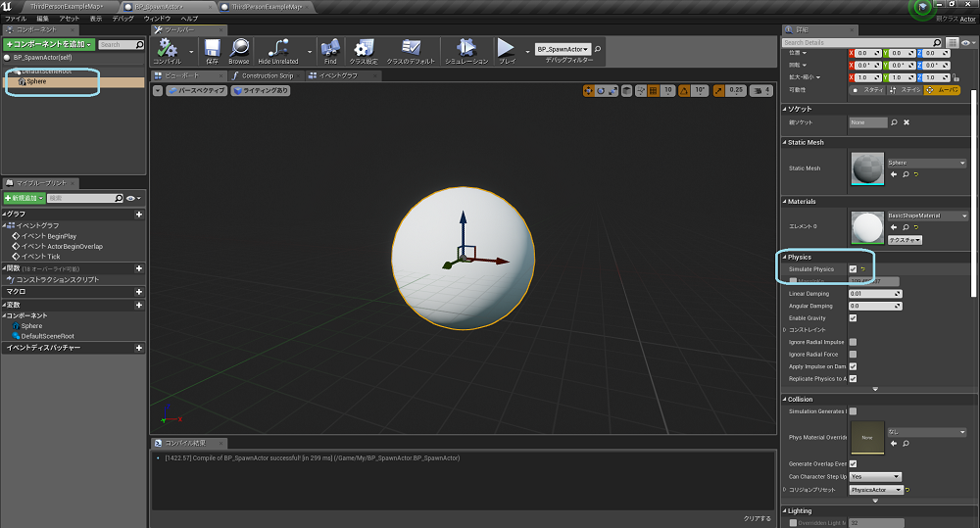The image size is (980, 528).
Task: Open Play options dropdown arrow
Action: tap(527, 52)
